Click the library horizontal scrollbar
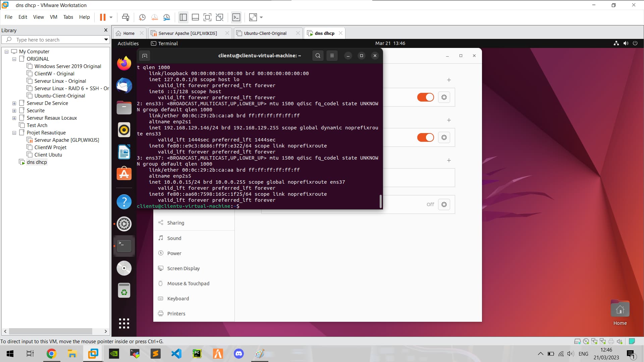 [x=50, y=331]
